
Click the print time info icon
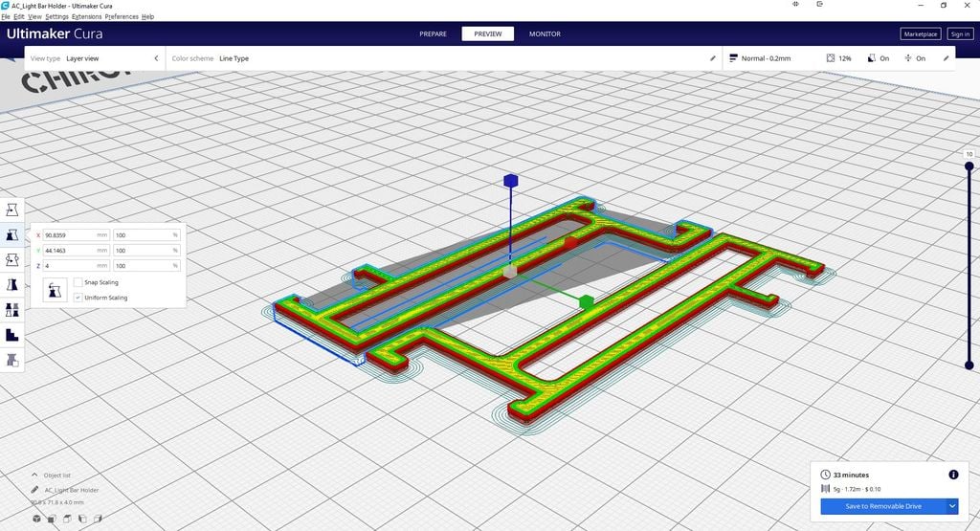[x=953, y=475]
